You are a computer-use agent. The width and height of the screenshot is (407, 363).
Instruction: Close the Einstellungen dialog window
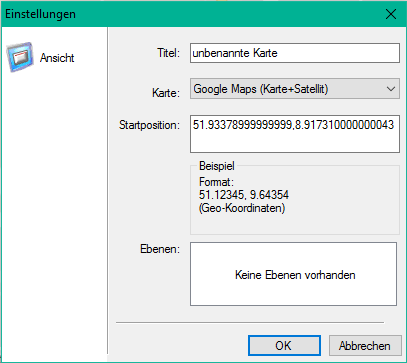point(391,14)
